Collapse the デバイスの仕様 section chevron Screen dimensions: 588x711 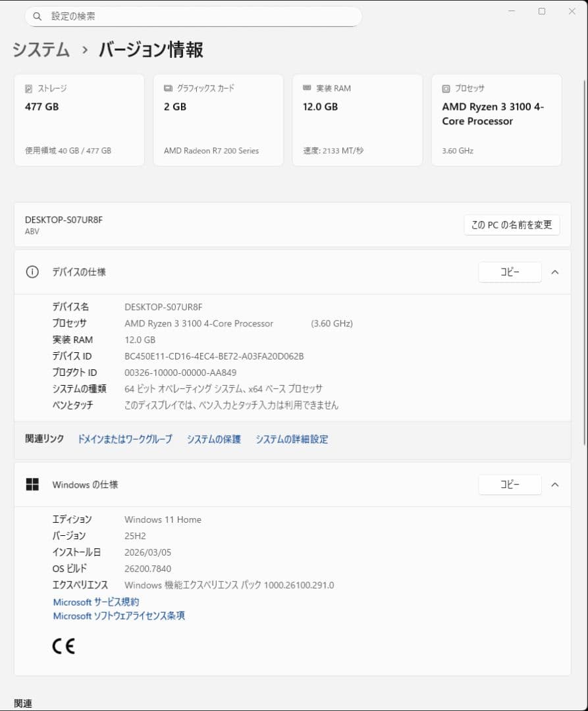tap(555, 272)
